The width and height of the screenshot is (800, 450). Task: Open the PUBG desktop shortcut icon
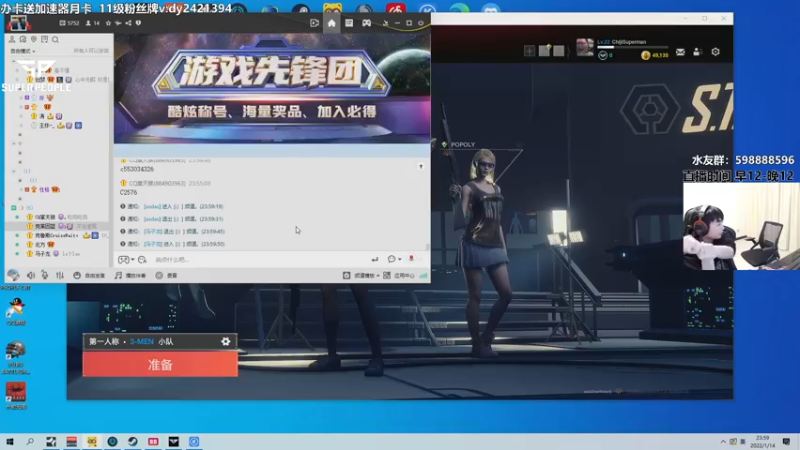16,357
